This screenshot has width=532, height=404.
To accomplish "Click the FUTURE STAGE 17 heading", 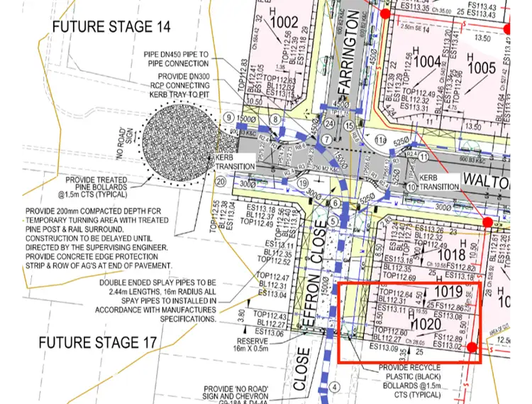I will [97, 342].
